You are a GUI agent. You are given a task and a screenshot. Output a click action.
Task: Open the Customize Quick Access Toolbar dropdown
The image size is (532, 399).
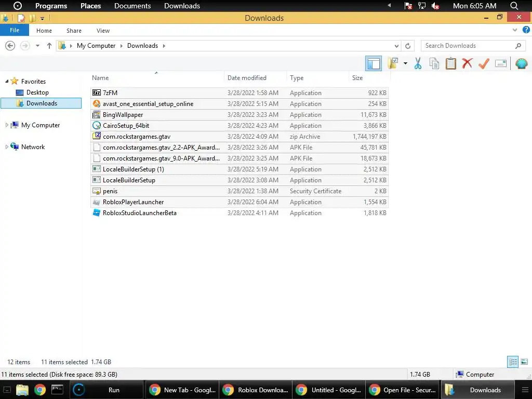pyautogui.click(x=43, y=18)
